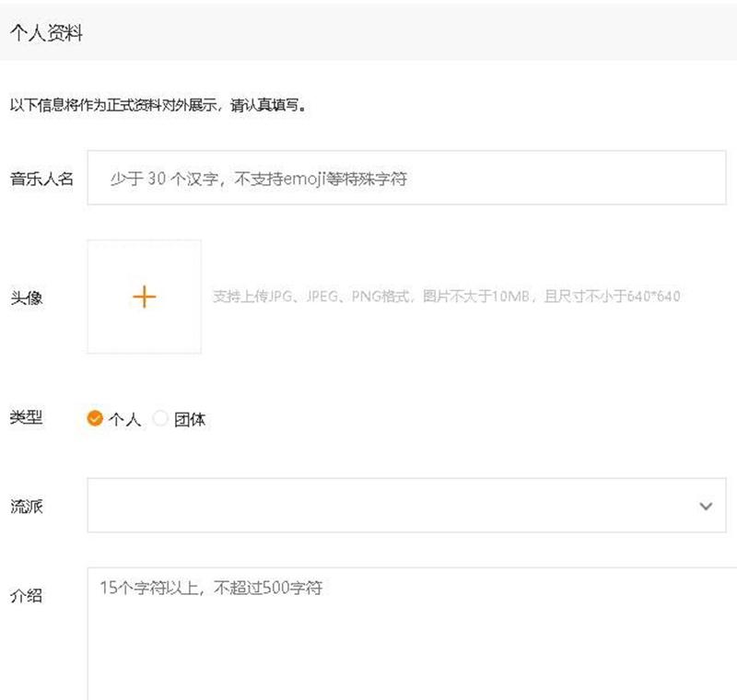Click the 介绍 field label
Viewport: 737px width, 700px height.
(27, 595)
